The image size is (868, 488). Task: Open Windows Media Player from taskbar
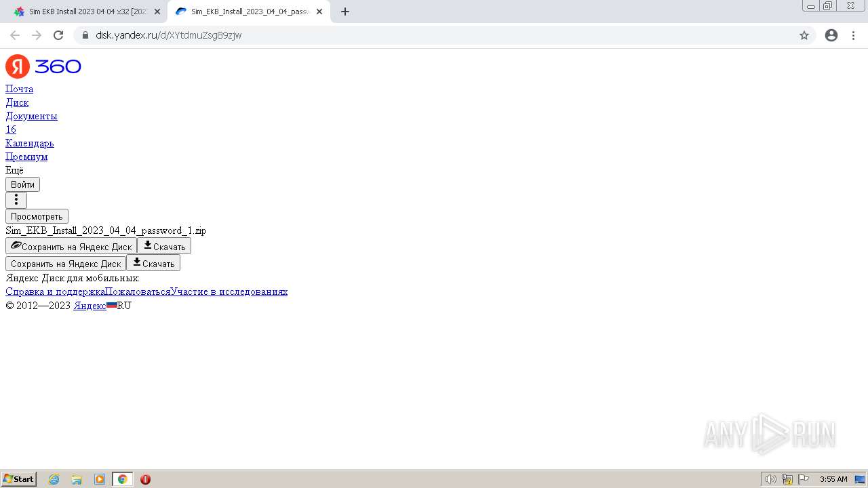[100, 479]
